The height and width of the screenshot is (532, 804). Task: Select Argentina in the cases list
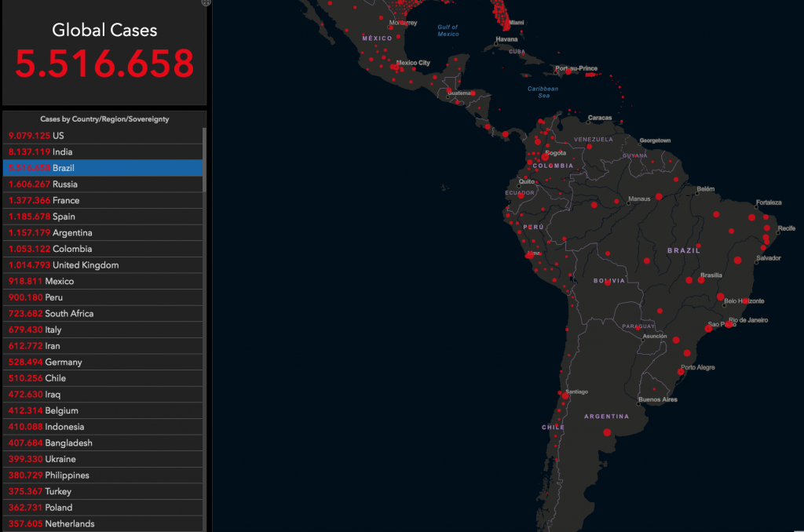point(103,233)
